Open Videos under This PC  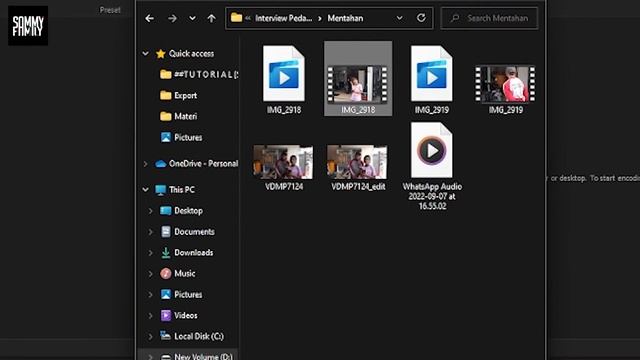point(179,316)
